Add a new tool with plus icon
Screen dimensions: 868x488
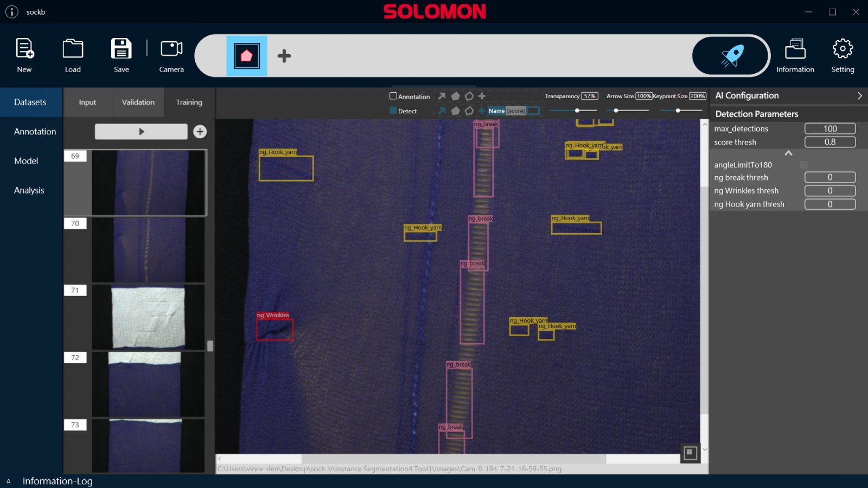coord(284,56)
